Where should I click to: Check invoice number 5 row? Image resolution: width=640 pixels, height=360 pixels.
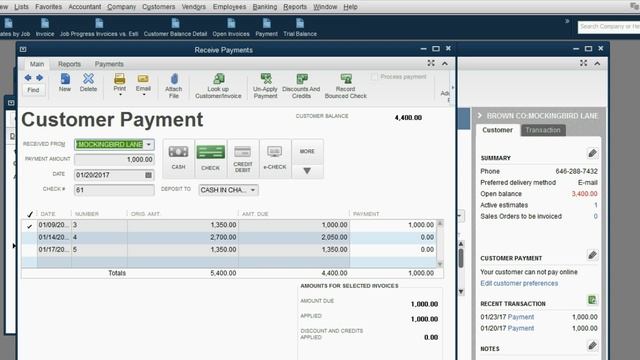(29, 249)
